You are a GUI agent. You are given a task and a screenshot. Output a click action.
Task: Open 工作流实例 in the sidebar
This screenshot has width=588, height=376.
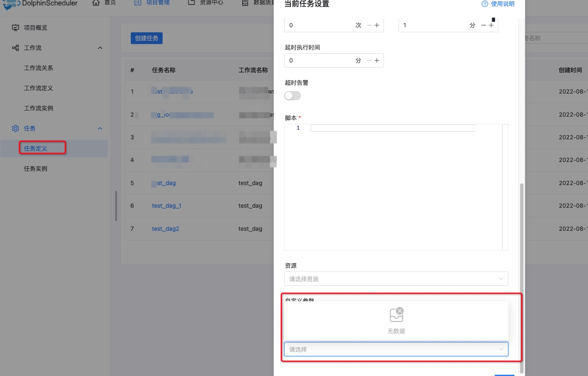(x=39, y=108)
